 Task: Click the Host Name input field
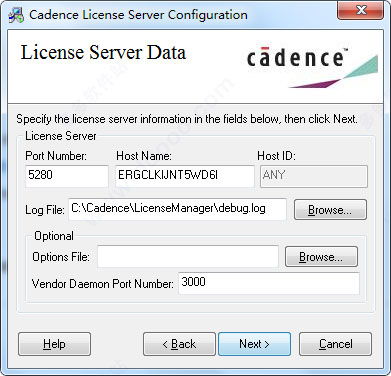pos(185,176)
